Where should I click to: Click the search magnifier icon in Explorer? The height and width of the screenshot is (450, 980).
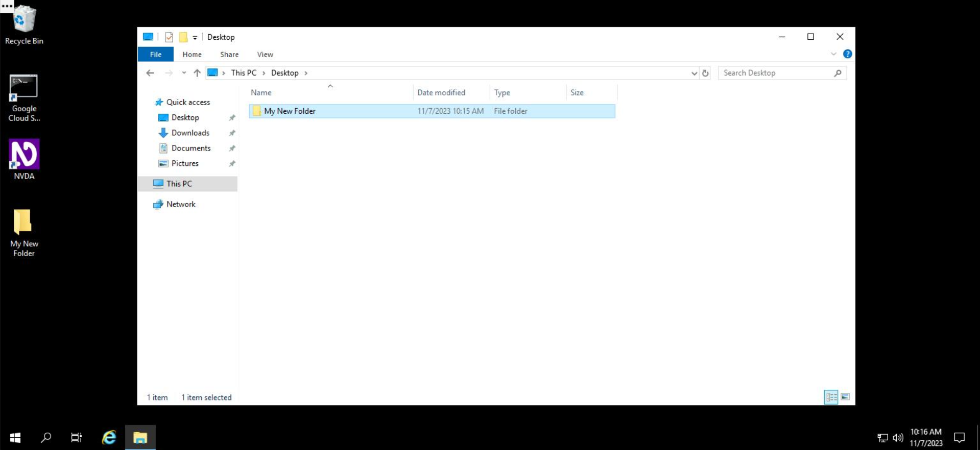click(838, 73)
